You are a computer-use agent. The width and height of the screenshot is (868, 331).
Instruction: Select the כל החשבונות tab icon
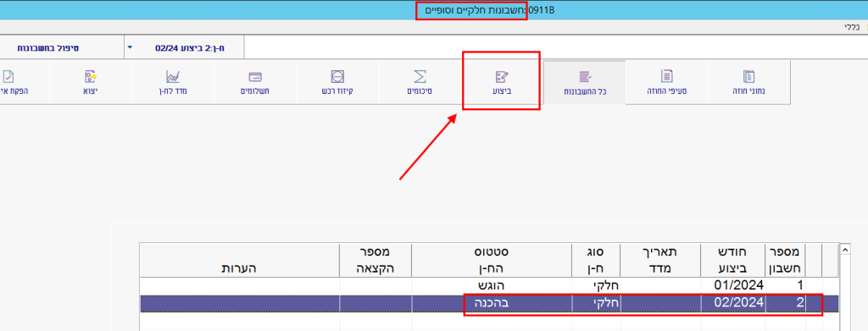[x=585, y=76]
